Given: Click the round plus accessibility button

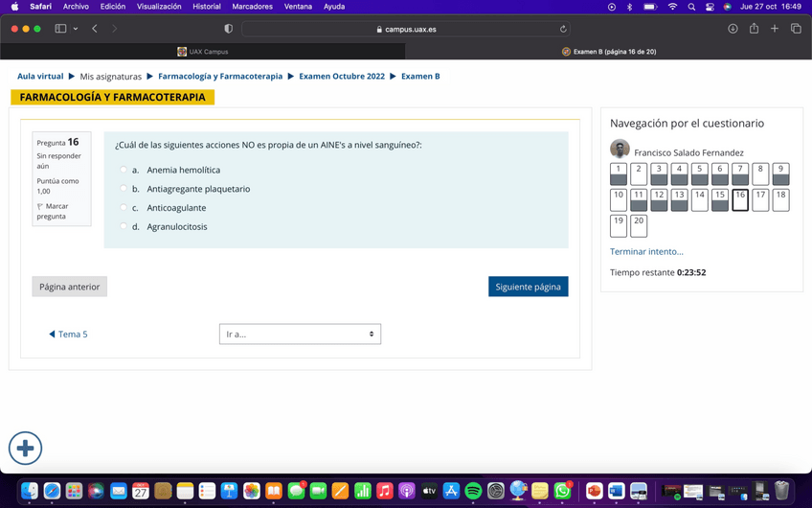Looking at the screenshot, I should point(26,448).
